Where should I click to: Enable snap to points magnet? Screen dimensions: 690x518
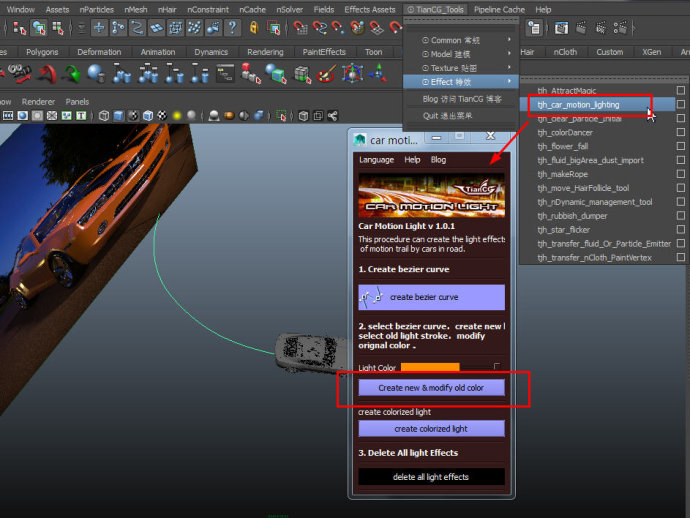[x=338, y=28]
